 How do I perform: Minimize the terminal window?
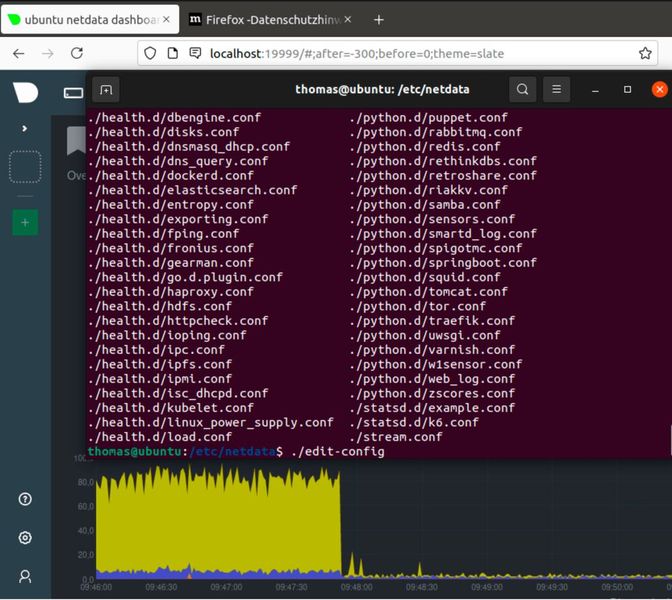point(595,90)
